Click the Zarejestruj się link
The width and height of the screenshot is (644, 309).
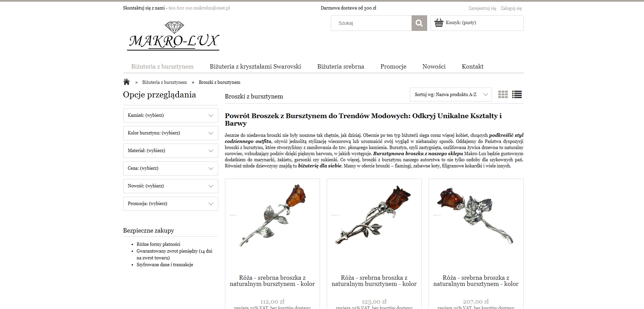pyautogui.click(x=482, y=8)
